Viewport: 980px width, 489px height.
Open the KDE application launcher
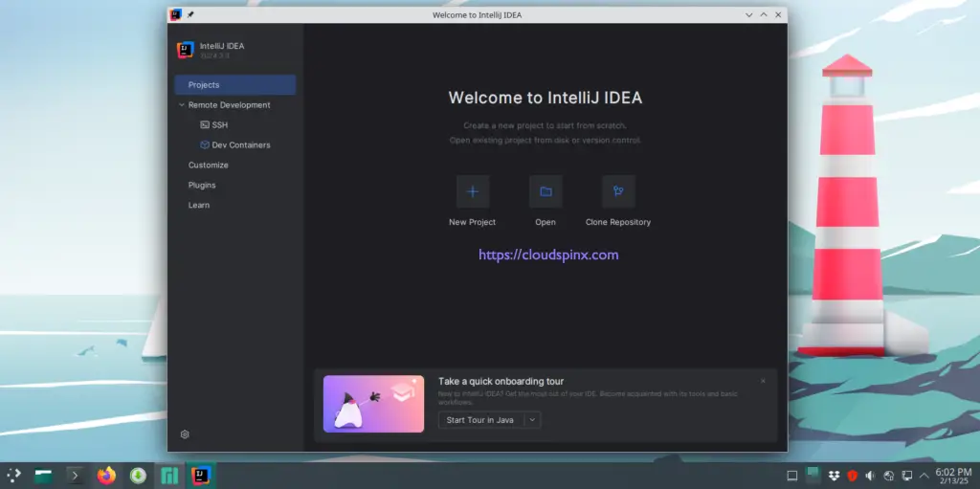tap(13, 476)
